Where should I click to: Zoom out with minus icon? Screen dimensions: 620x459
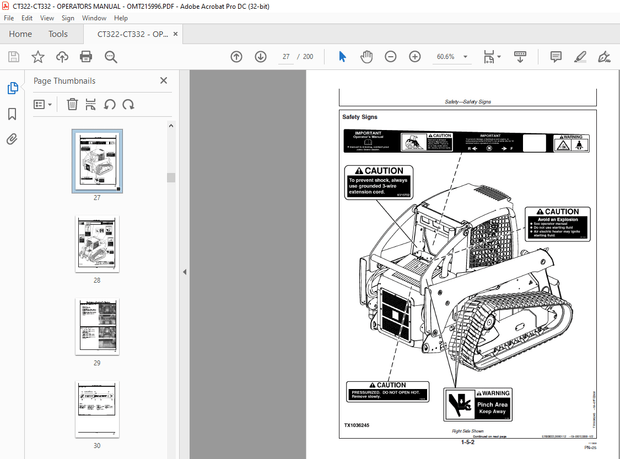pos(391,57)
